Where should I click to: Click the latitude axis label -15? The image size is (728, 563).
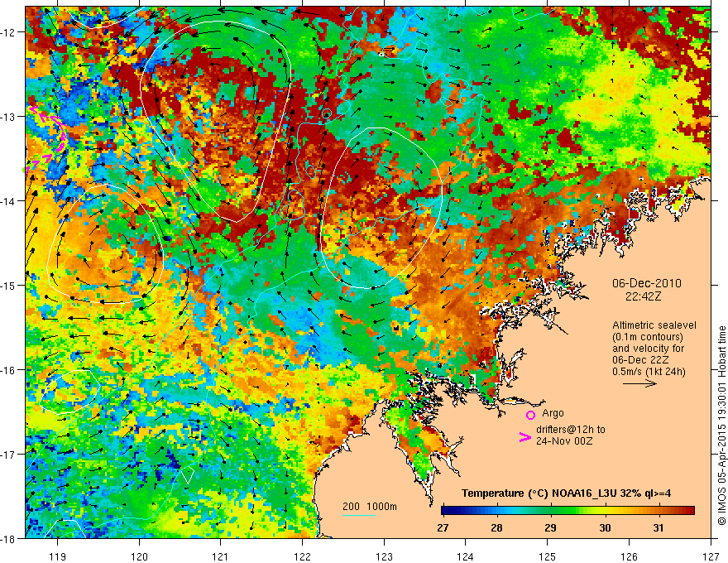pyautogui.click(x=8, y=286)
